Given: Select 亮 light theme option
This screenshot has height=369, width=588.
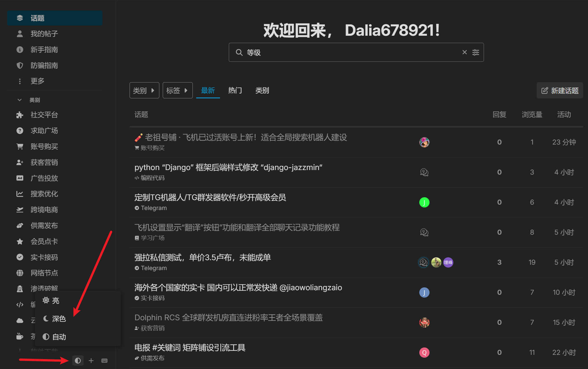Looking at the screenshot, I should 55,301.
